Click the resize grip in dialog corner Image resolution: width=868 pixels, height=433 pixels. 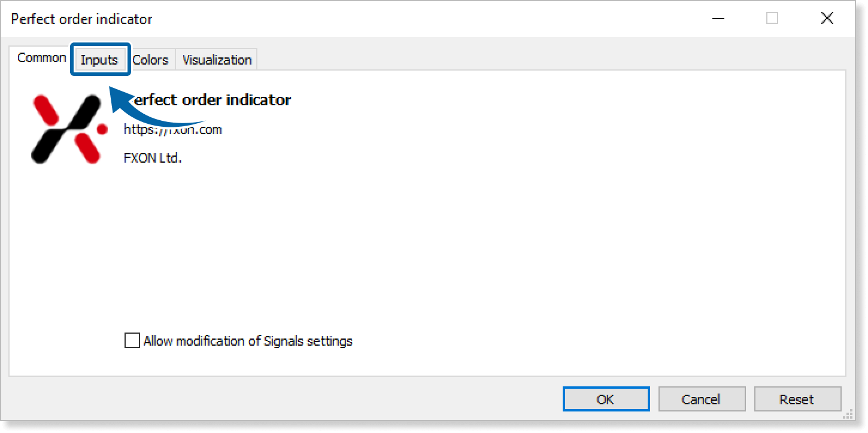[x=848, y=414]
